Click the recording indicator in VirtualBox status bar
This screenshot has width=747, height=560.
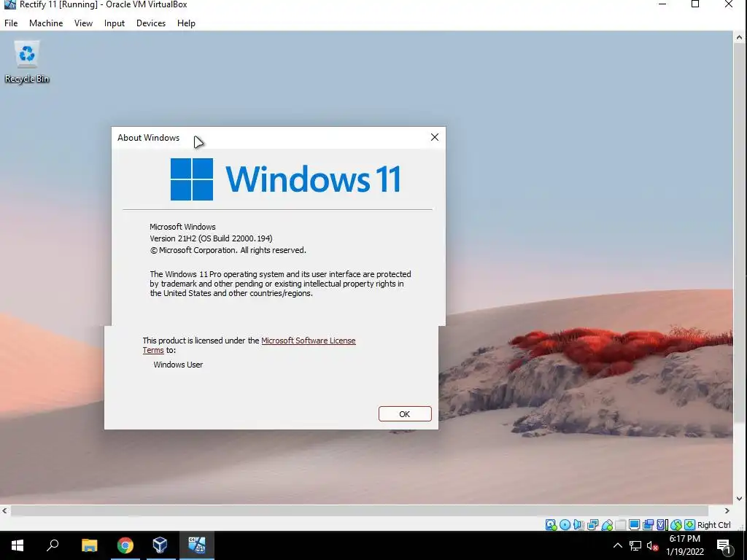point(648,525)
